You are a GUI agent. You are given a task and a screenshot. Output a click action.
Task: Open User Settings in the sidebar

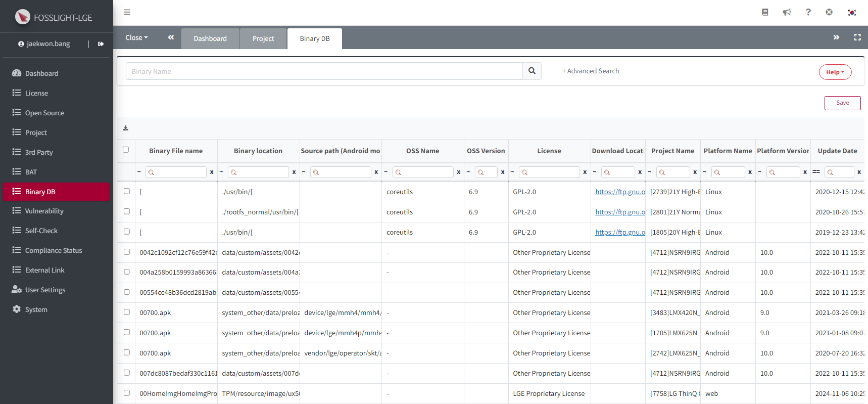(x=57, y=290)
